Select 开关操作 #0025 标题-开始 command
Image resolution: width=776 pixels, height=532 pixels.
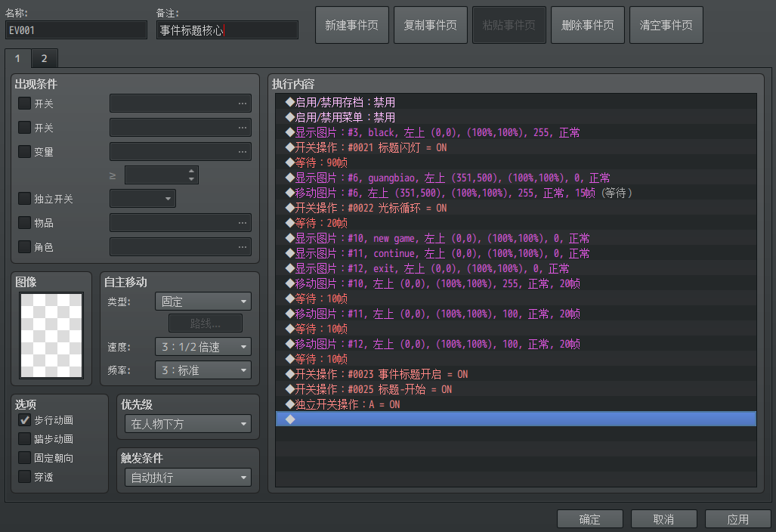[x=515, y=389]
